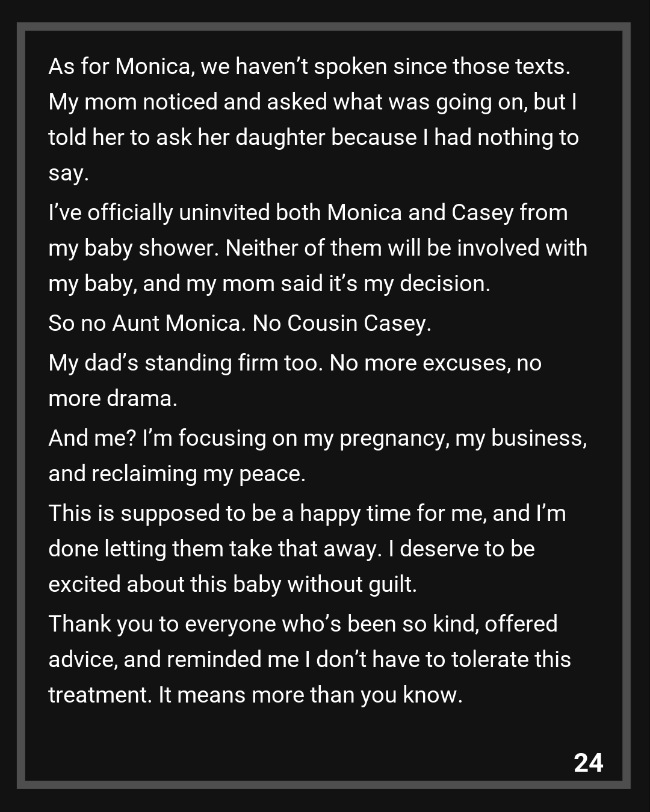The height and width of the screenshot is (812, 650).
Task: Click the words "more drama."
Action: 113,399
